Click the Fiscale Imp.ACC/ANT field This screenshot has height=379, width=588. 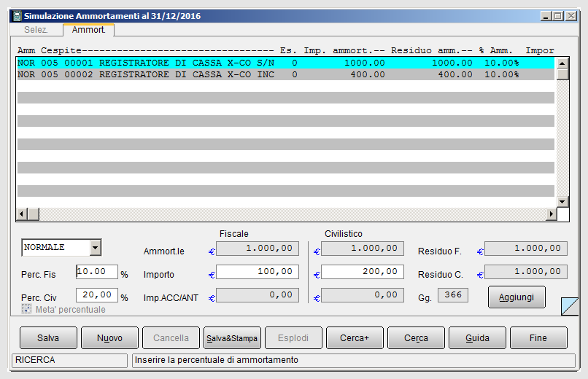258,294
